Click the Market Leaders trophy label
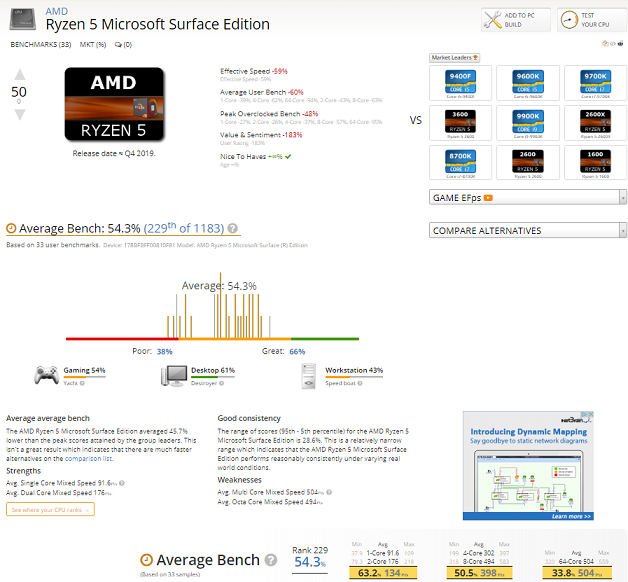The height and width of the screenshot is (582, 628). click(x=455, y=58)
